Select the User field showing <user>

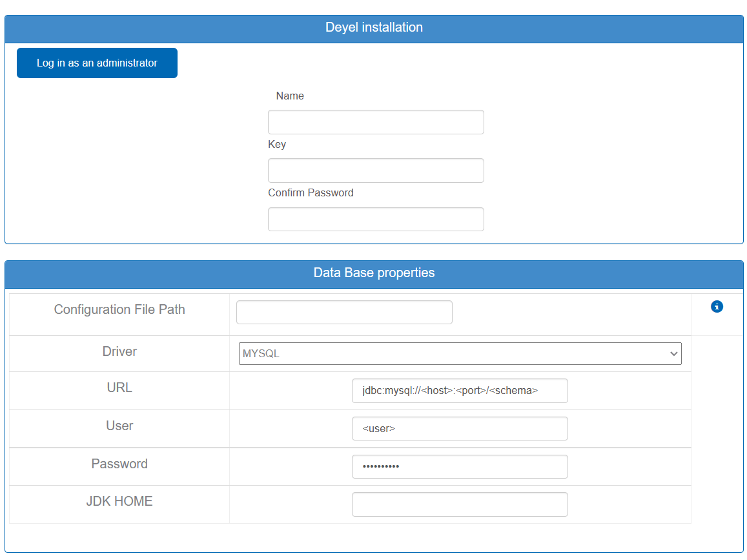pyautogui.click(x=460, y=429)
